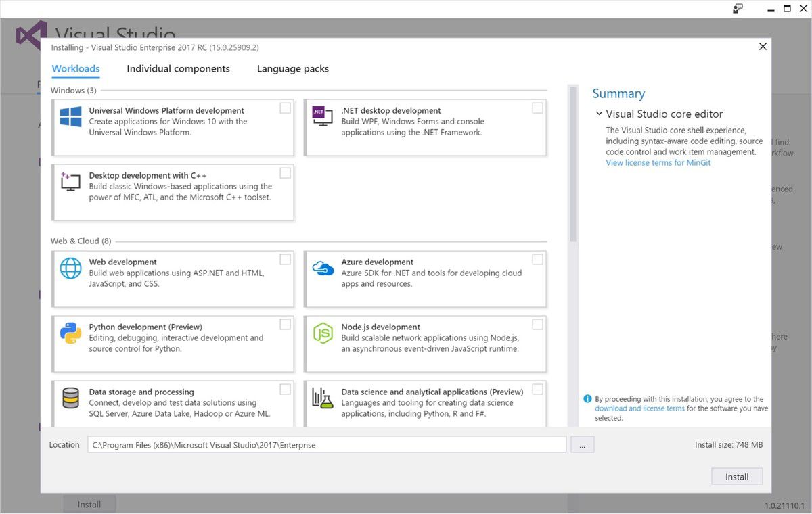Collapse Visual Studio core editor summary
This screenshot has width=812, height=514.
coord(599,114)
